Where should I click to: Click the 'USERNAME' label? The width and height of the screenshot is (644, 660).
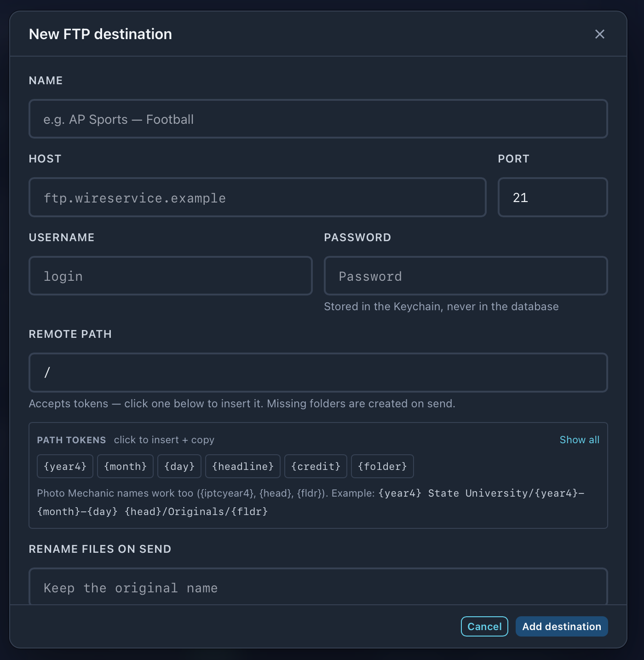coord(62,237)
